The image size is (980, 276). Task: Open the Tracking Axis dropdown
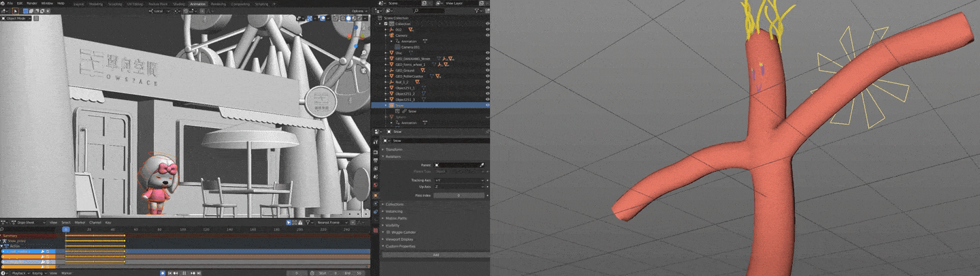(459, 180)
